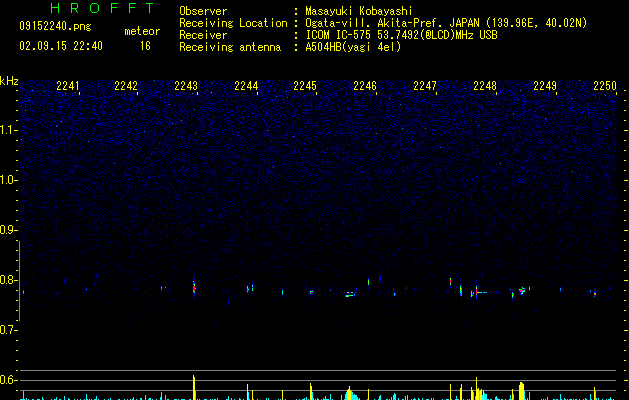Click time marker 2242
Viewport: 629px width, 400px height.
pyautogui.click(x=126, y=85)
